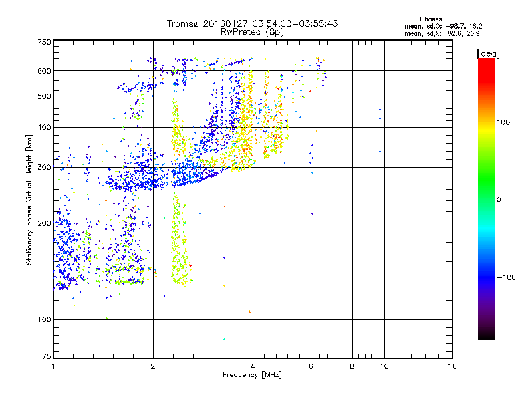Click the '[deg]' colorbar unit label
Image resolution: width=532 pixels, height=399 pixels.
pyautogui.click(x=488, y=53)
